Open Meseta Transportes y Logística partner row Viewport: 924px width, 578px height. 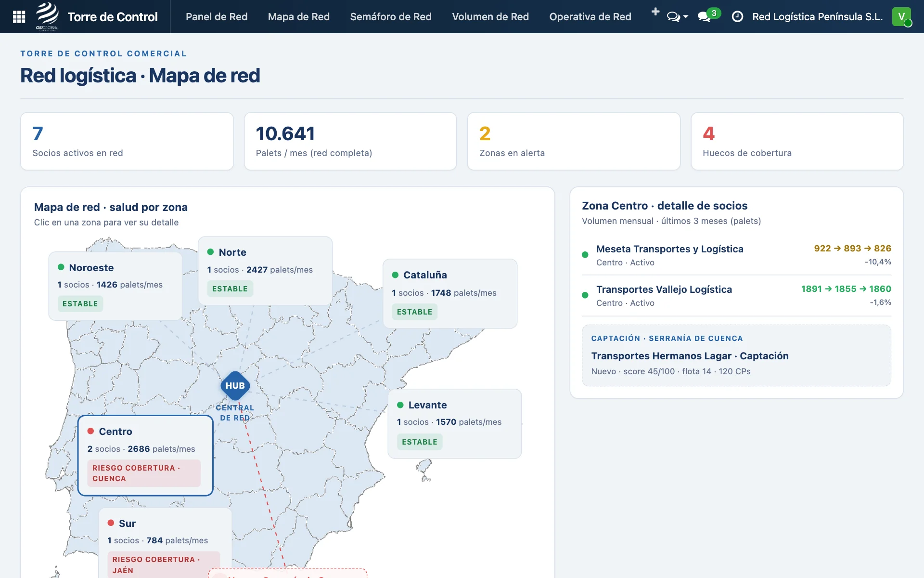(736, 255)
